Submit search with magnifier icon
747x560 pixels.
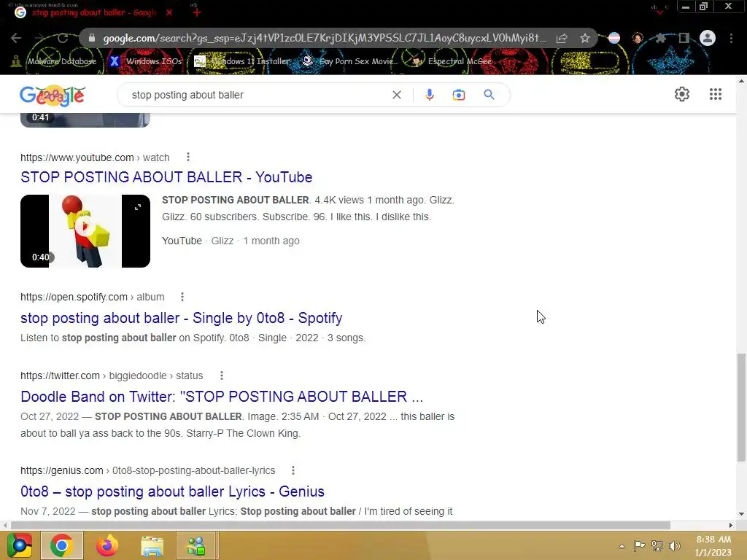[489, 95]
